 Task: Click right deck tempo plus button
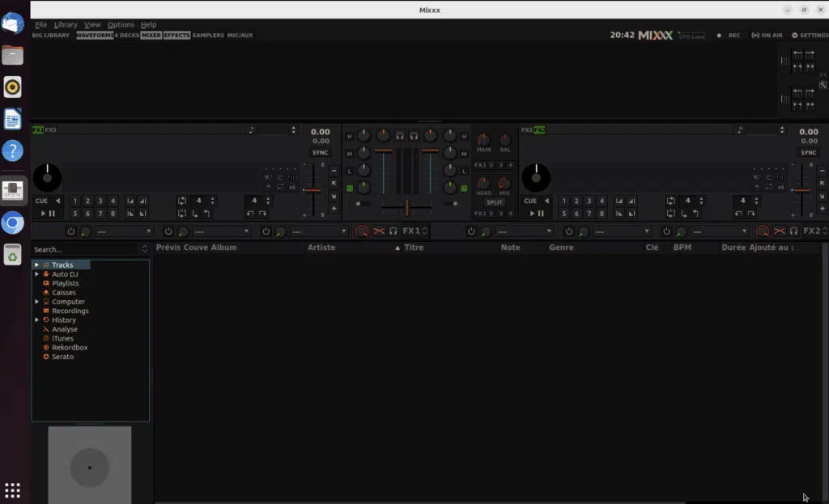(x=823, y=209)
